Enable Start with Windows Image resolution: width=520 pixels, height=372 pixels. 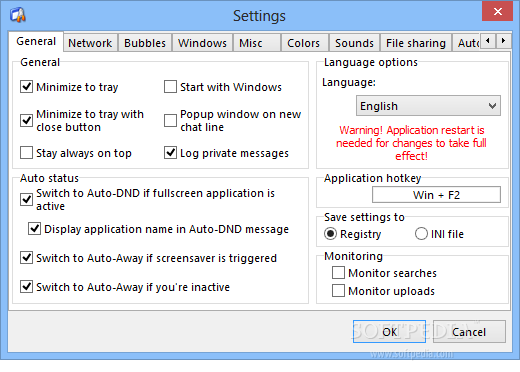pyautogui.click(x=170, y=87)
